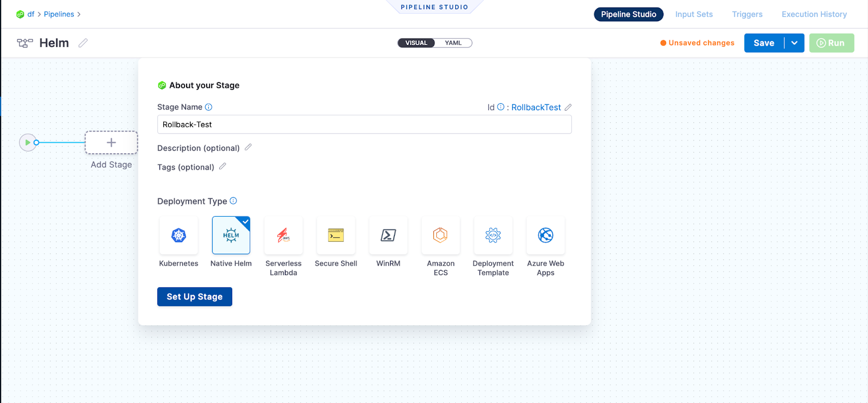Click the Set Up Stage button
868x403 pixels.
[x=195, y=297]
